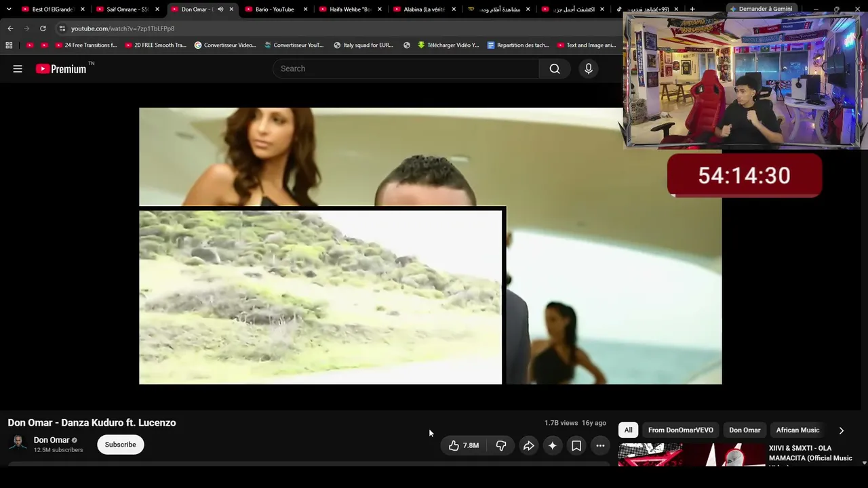Open the Don Omar channel name link
The image size is (868, 488).
[52, 440]
